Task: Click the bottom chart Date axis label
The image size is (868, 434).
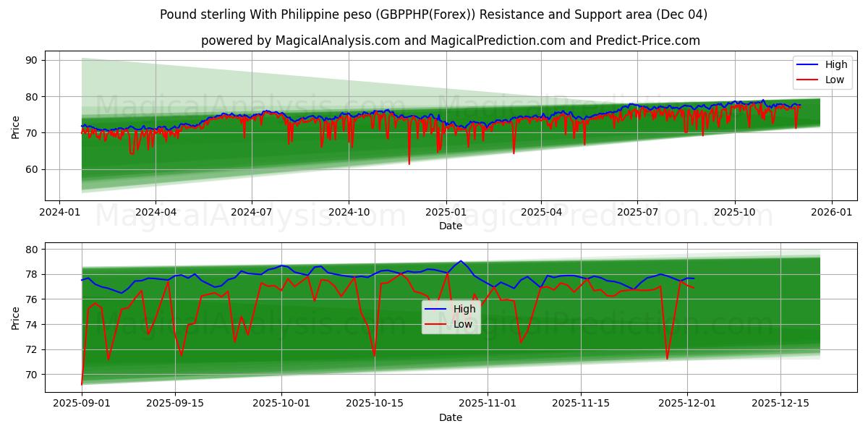Action: pyautogui.click(x=450, y=417)
